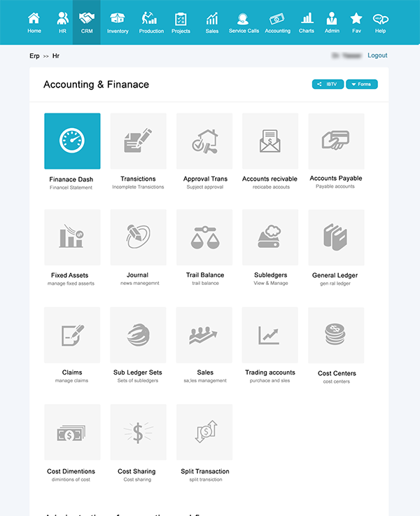Screen dimensions: 420x516
Task: Open the Cost Sharing dollar icon
Action: click(x=138, y=432)
